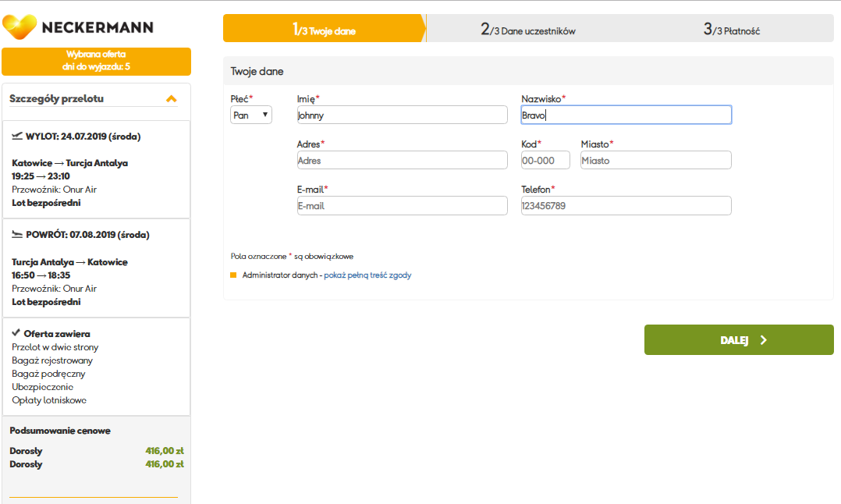Click Opłaty lotniskowe in offer list
The image size is (841, 504).
point(49,400)
